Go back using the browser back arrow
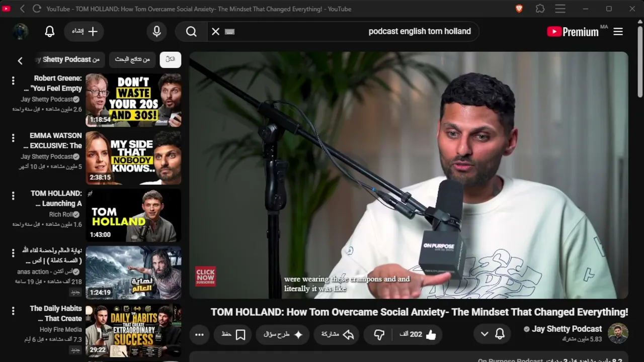This screenshot has width=644, height=362. (x=22, y=9)
